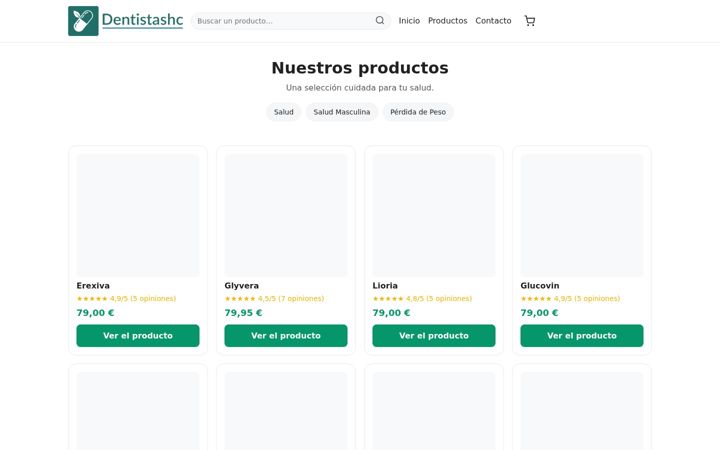Open the Productos menu item
The width and height of the screenshot is (720, 450).
click(447, 21)
